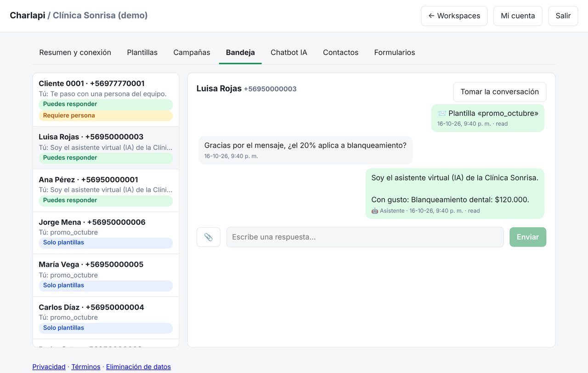This screenshot has height=373, width=588.
Task: Click the Solo plantillas badge under Jorge Mena
Action: 106,243
